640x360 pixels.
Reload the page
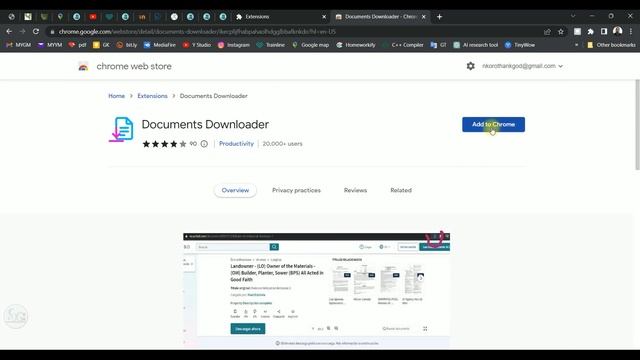coord(36,31)
